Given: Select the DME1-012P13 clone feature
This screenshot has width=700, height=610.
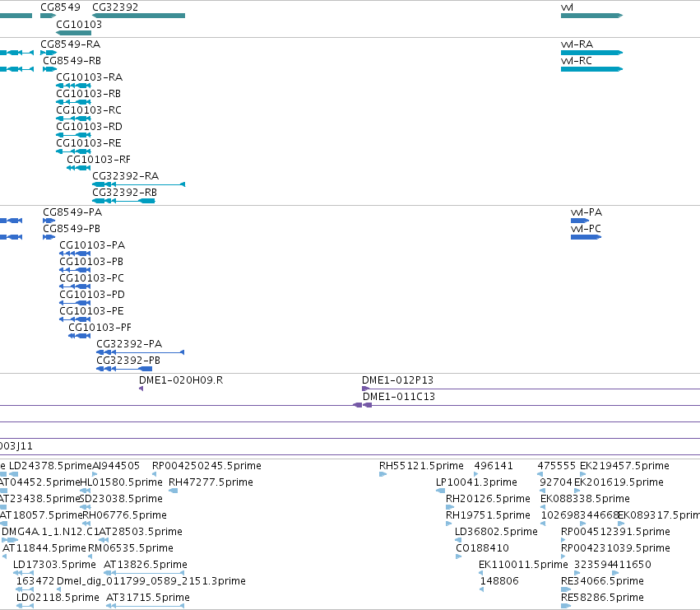Looking at the screenshot, I should tap(398, 380).
